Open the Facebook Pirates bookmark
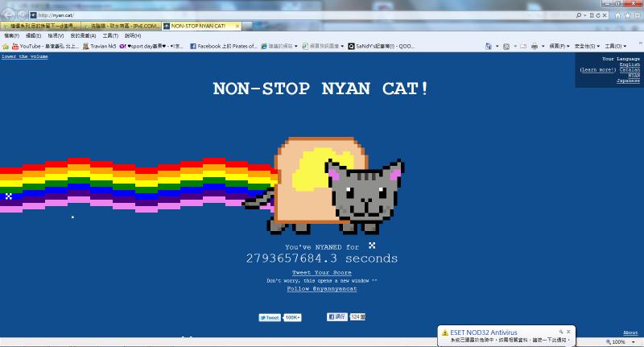Screen dimensions: 644x347 224,47
